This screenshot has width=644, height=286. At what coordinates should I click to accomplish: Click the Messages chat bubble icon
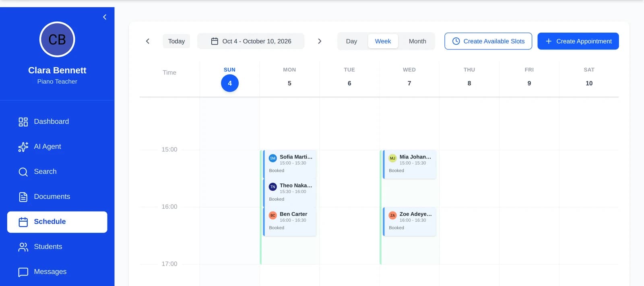pos(23,272)
